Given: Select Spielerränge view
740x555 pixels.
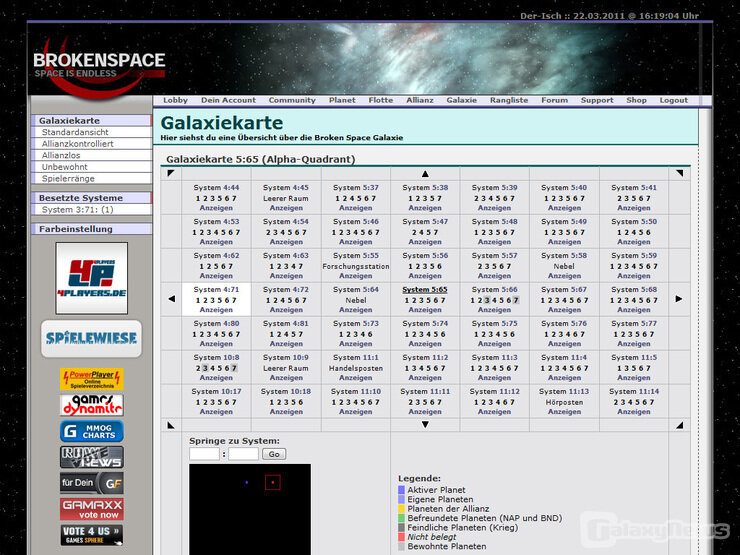Looking at the screenshot, I should (x=92, y=178).
